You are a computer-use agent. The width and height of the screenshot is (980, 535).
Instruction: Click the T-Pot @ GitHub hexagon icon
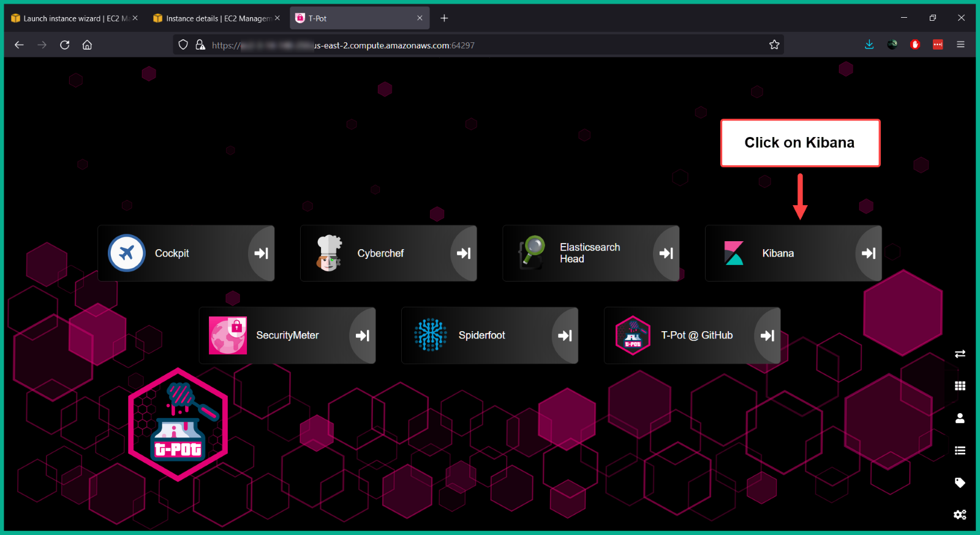click(x=633, y=335)
